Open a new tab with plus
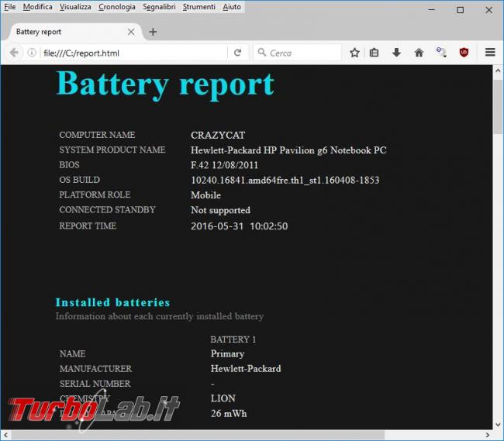 tap(153, 32)
